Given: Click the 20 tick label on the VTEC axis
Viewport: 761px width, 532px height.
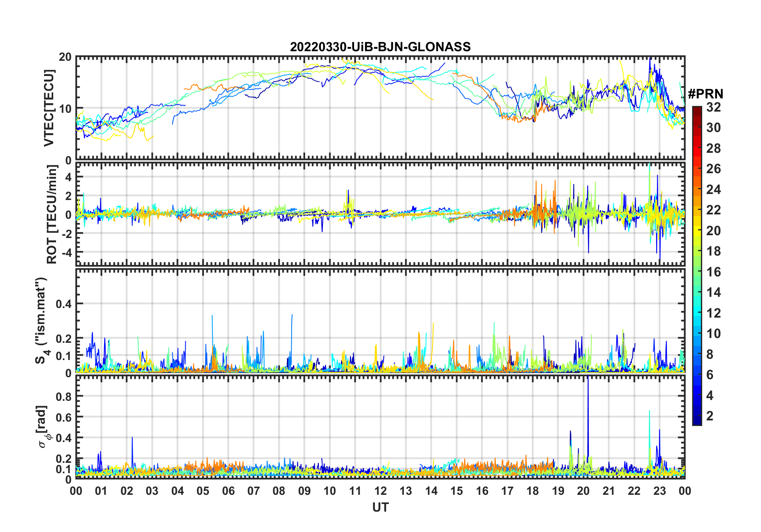Looking at the screenshot, I should click(65, 57).
